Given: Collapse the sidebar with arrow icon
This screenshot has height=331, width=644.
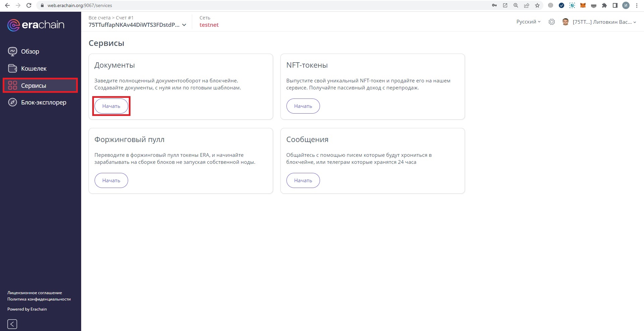Looking at the screenshot, I should 12,324.
